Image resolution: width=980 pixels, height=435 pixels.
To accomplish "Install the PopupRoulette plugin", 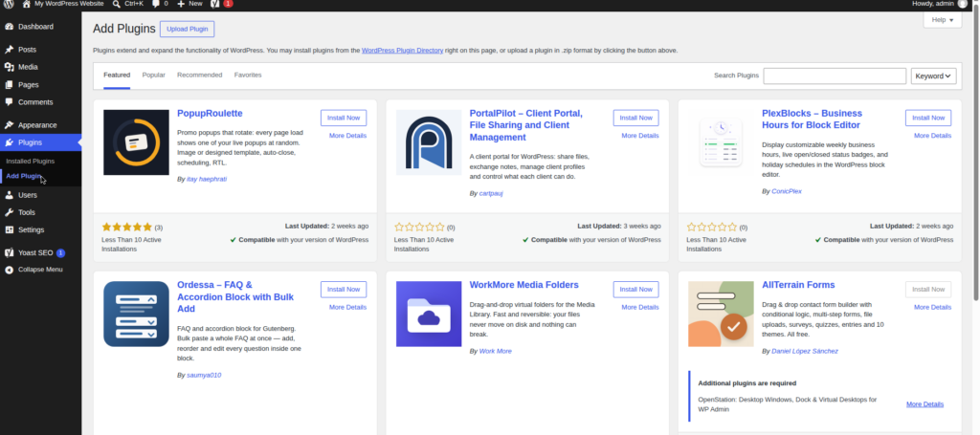I will point(344,118).
